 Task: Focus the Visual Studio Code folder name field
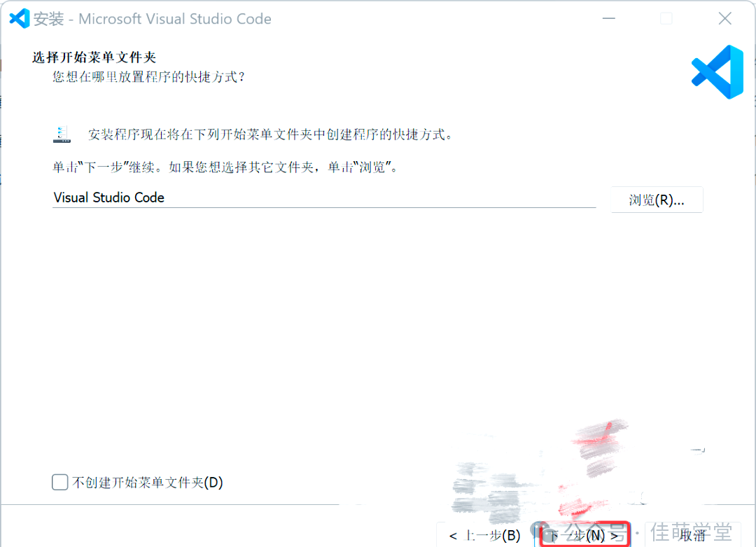324,198
